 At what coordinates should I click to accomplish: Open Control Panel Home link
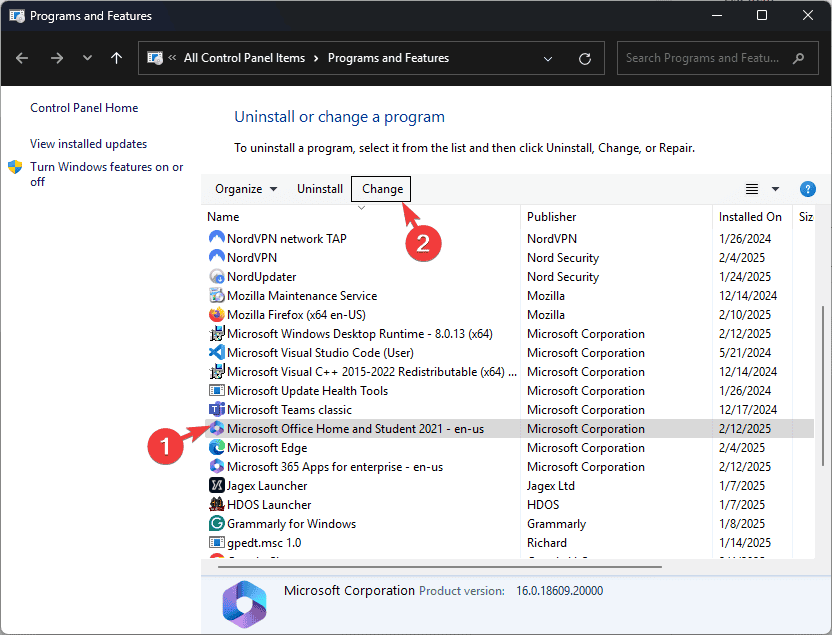click(x=84, y=108)
